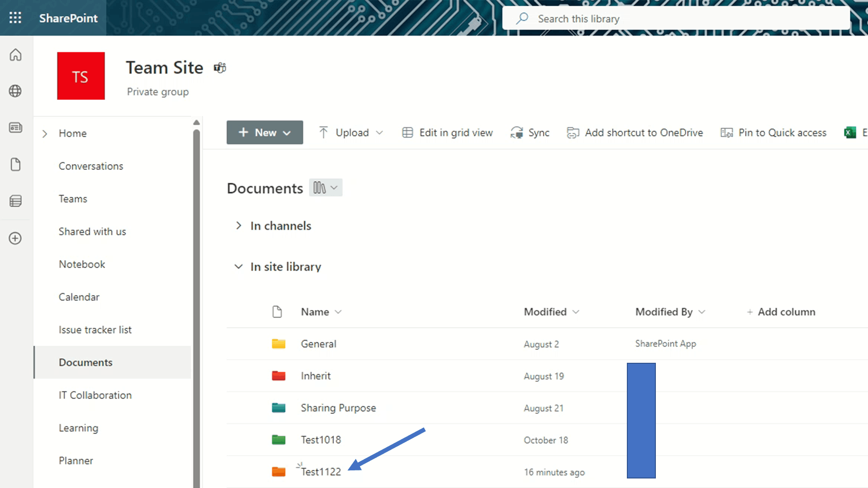
Task: Click Add column in the header
Action: tap(781, 312)
